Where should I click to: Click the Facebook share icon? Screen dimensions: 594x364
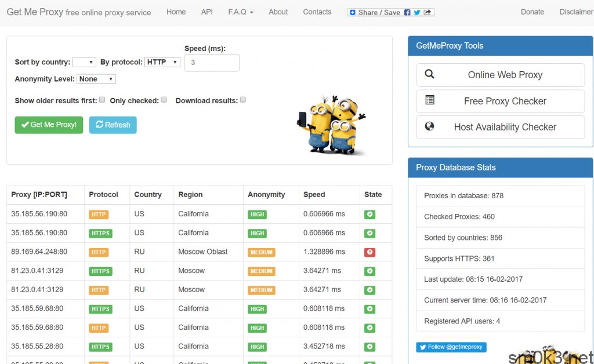407,13
